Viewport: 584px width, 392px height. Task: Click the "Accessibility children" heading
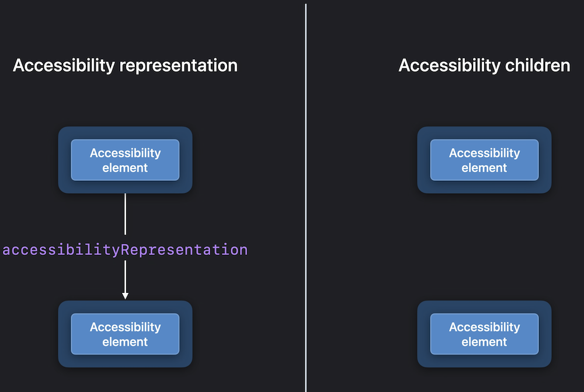click(484, 66)
